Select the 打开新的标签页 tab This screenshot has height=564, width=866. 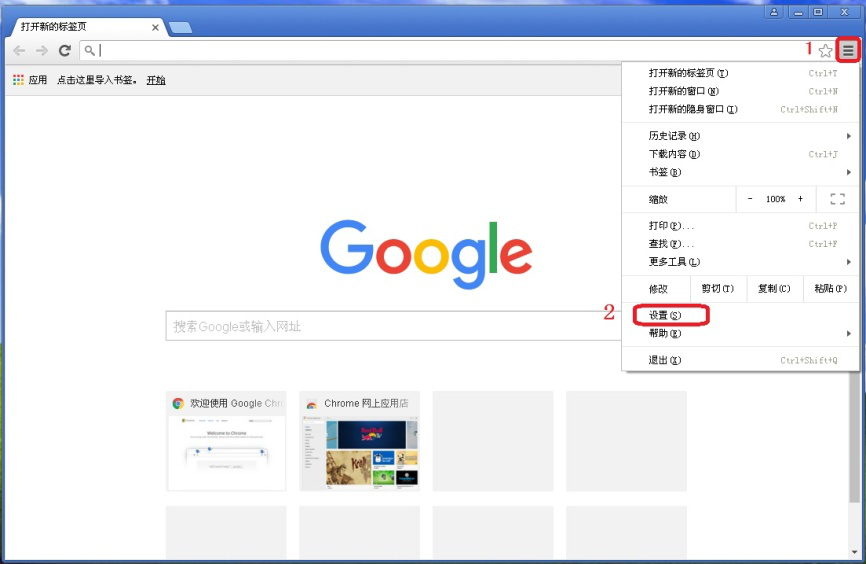point(86,27)
